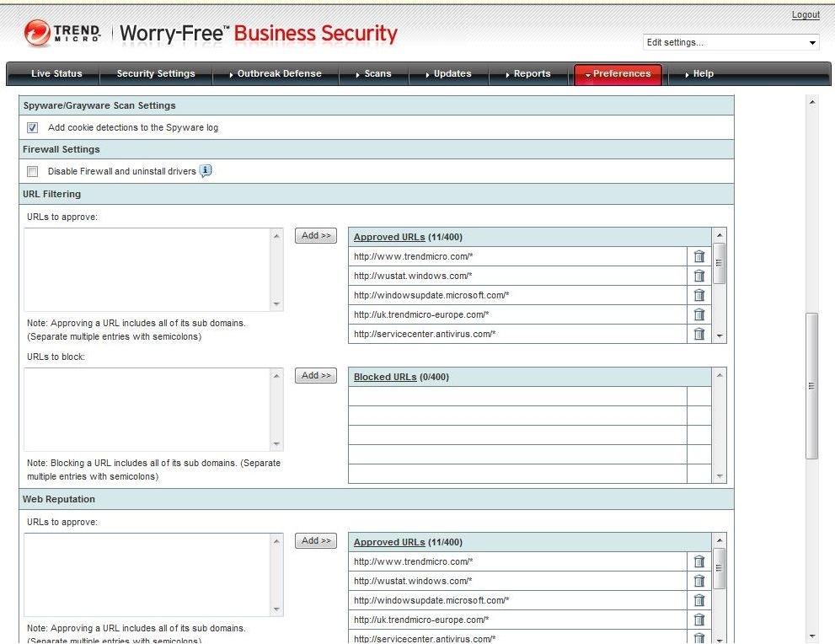Click the main page scrollbar thumb
The image size is (835, 644).
click(x=811, y=386)
